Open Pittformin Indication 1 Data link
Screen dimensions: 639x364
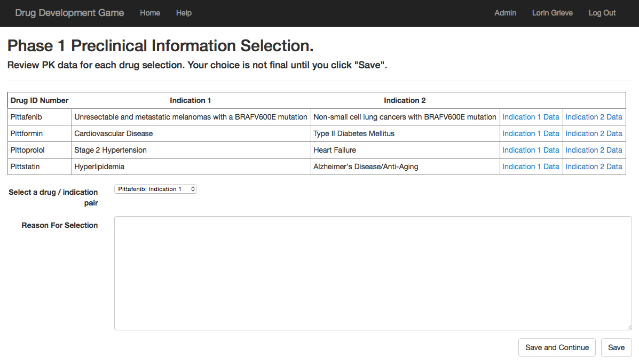click(531, 133)
